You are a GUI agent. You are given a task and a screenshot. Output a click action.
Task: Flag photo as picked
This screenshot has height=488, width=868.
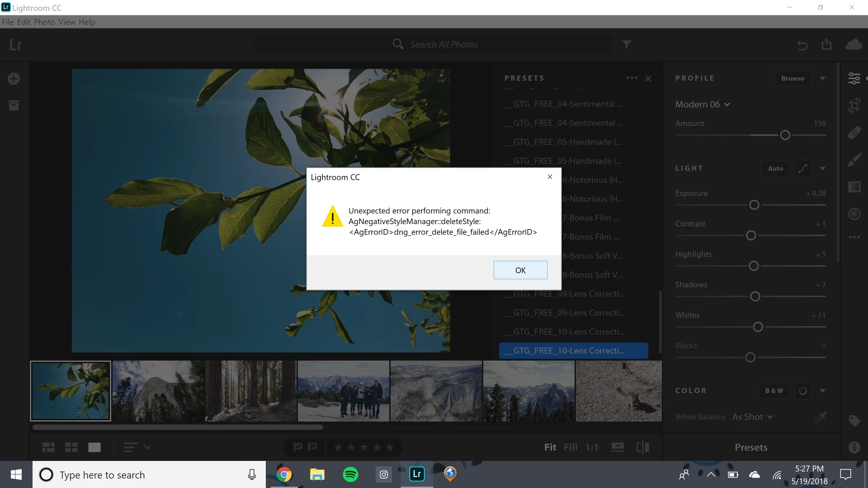coord(297,447)
